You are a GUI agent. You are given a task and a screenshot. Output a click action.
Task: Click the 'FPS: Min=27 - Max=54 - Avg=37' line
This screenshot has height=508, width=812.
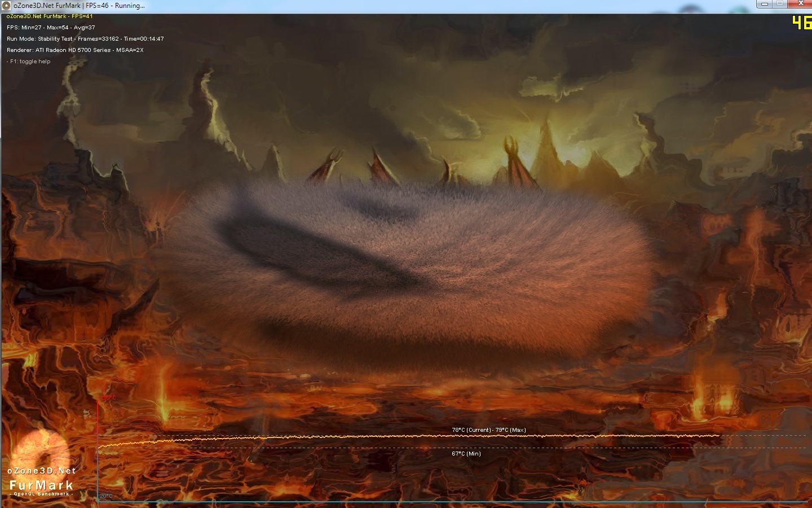click(x=51, y=28)
